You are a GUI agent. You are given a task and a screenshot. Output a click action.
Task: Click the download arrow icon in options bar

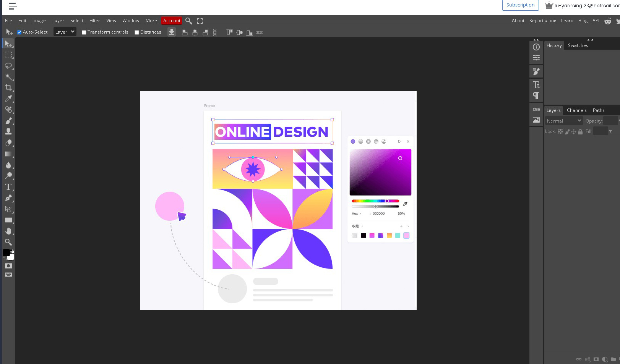pyautogui.click(x=172, y=32)
